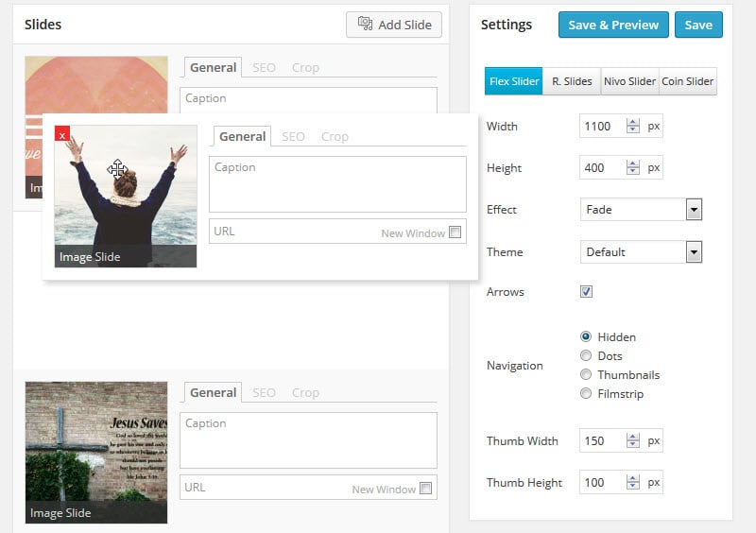This screenshot has width=756, height=533.
Task: Click Caption field of first slide
Action: 309,100
